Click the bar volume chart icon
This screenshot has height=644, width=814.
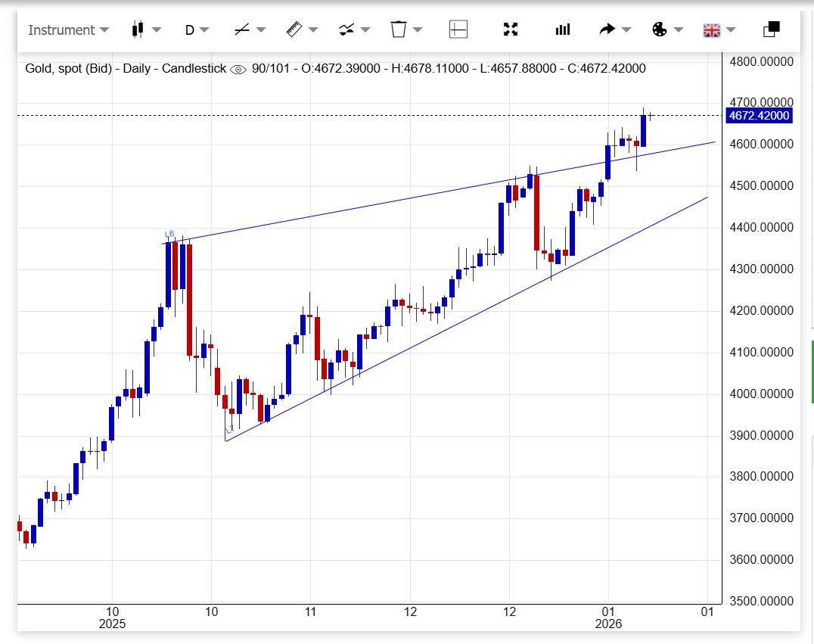[x=563, y=30]
